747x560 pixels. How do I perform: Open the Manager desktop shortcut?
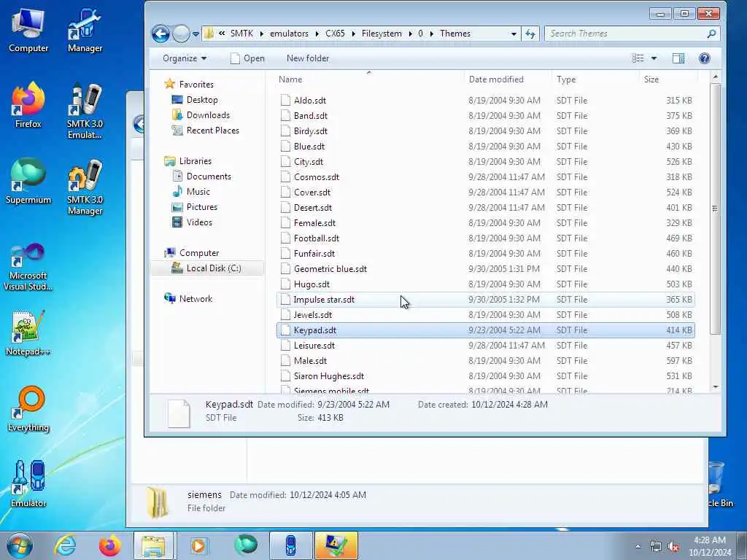[x=85, y=30]
